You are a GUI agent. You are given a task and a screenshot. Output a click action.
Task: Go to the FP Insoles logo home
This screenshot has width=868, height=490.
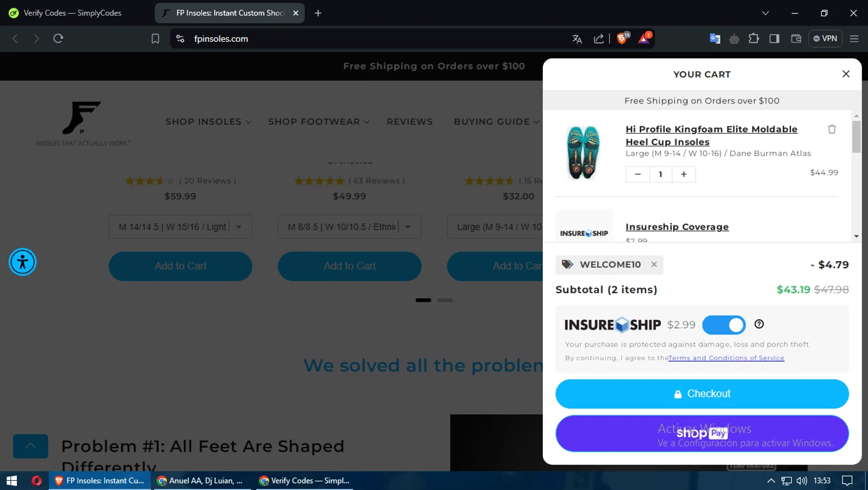click(83, 124)
